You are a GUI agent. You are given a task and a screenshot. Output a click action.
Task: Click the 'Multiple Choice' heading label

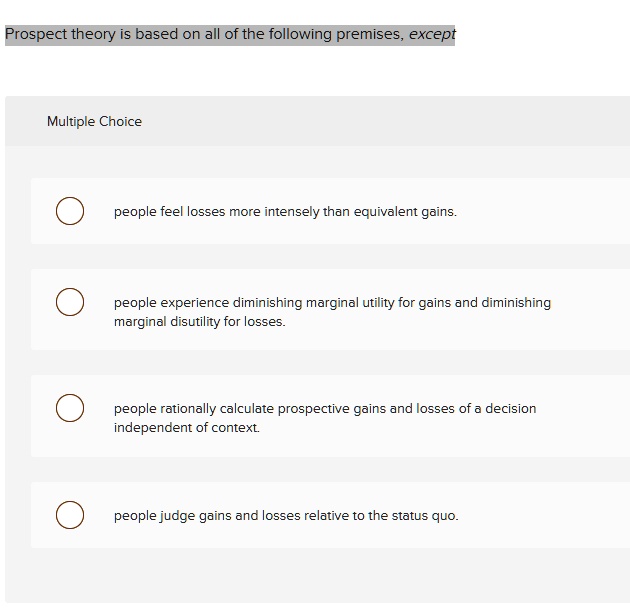pyautogui.click(x=94, y=121)
